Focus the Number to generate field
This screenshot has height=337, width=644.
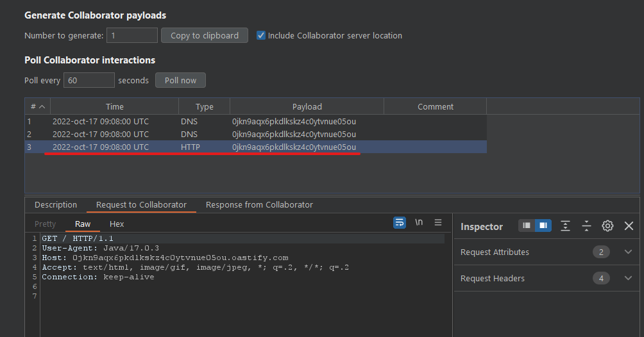coord(132,35)
